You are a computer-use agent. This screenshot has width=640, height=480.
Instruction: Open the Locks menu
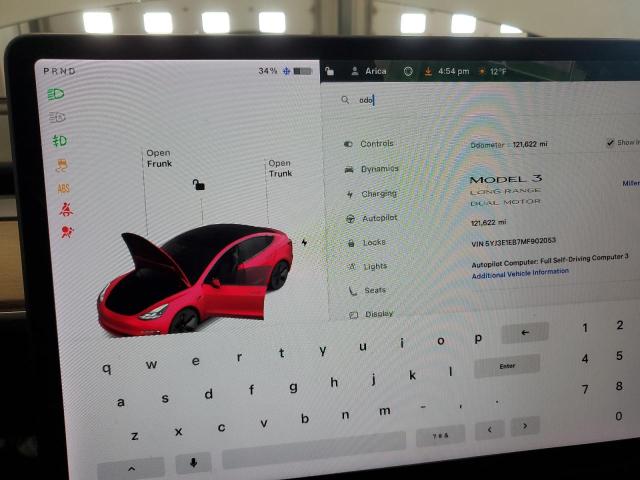(366, 242)
